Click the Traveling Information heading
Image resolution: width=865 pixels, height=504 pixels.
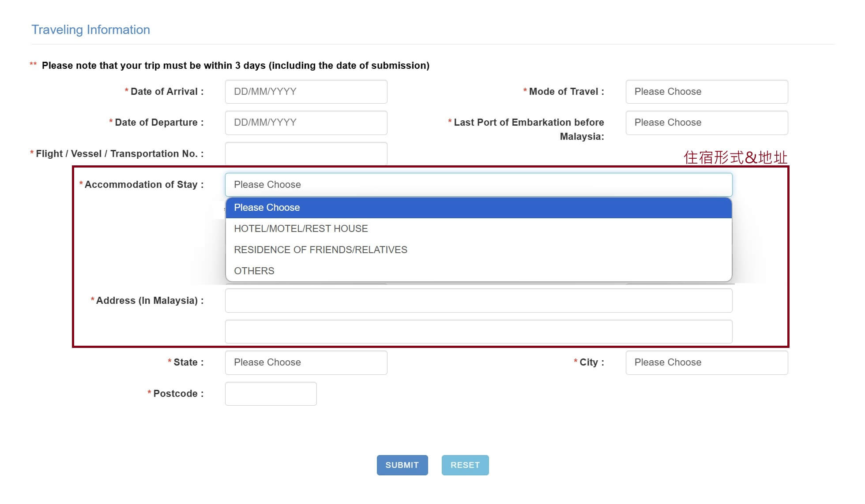click(90, 30)
